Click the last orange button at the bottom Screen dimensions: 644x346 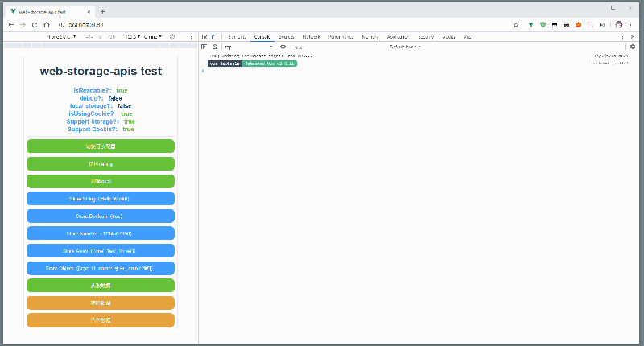tap(101, 320)
